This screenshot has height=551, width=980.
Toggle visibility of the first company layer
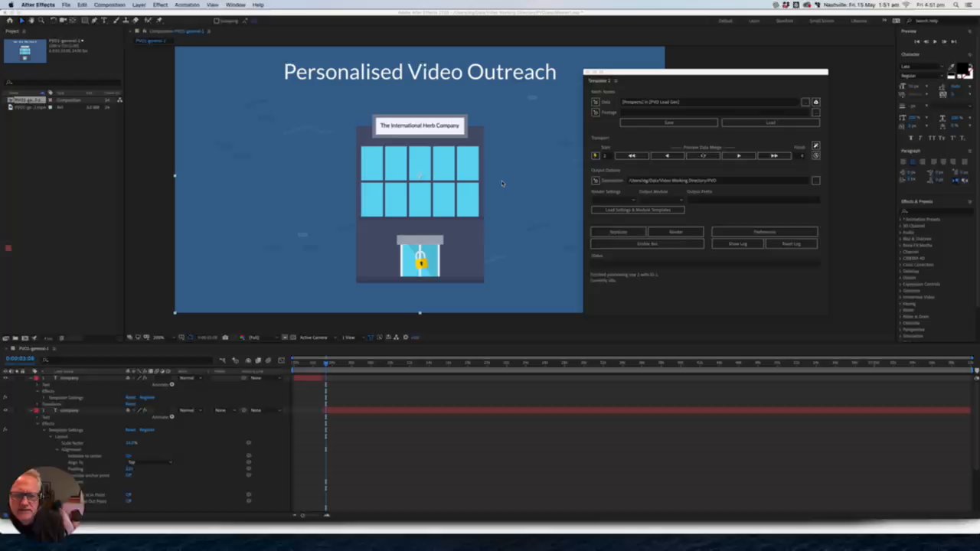tap(5, 378)
